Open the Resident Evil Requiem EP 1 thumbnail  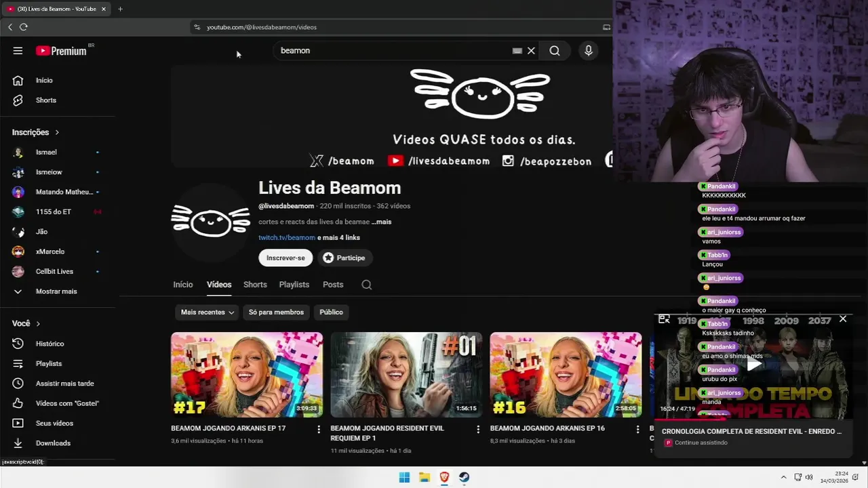click(406, 374)
